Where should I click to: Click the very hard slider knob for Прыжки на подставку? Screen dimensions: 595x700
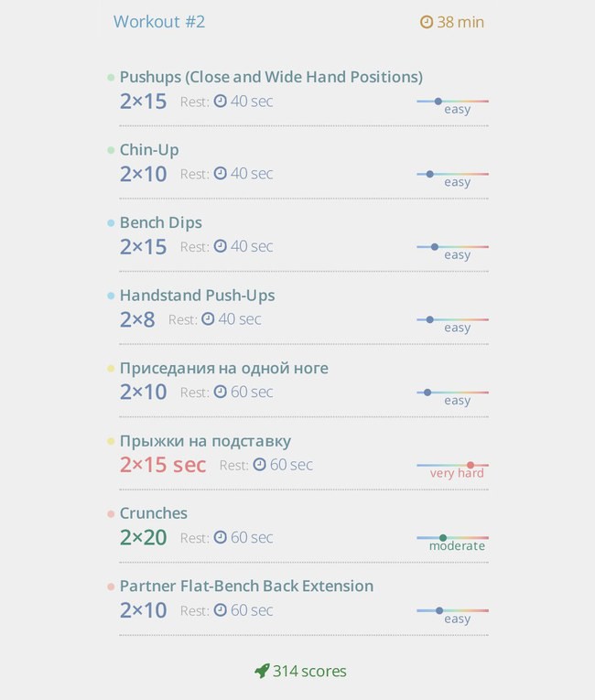click(x=471, y=465)
